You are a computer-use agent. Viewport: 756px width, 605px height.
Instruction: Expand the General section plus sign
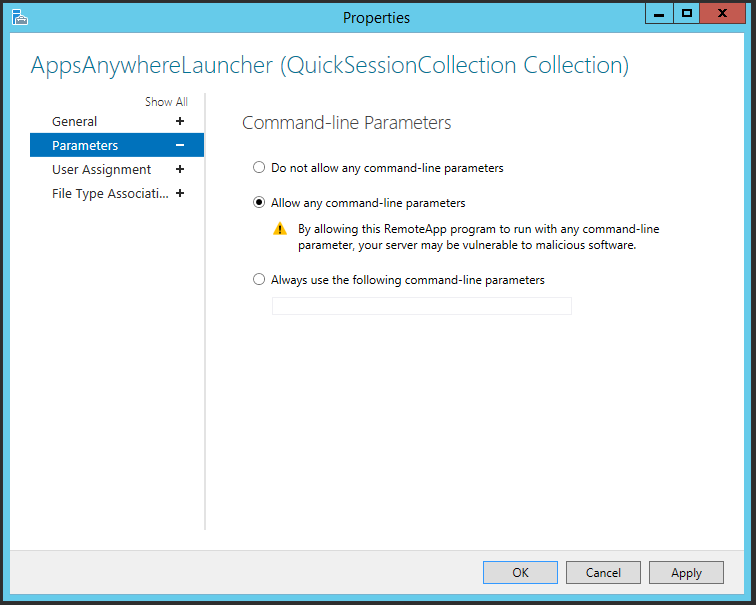tap(180, 121)
